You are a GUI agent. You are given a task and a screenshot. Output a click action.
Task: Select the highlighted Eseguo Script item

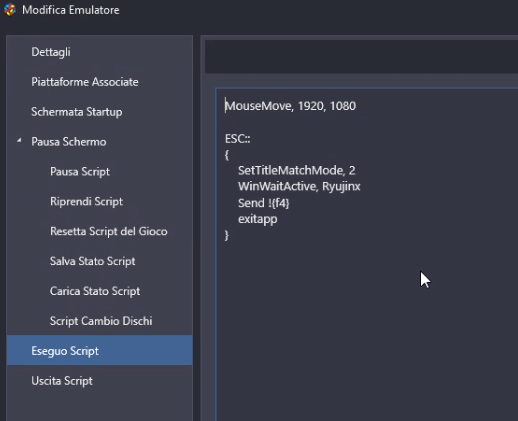coord(99,350)
